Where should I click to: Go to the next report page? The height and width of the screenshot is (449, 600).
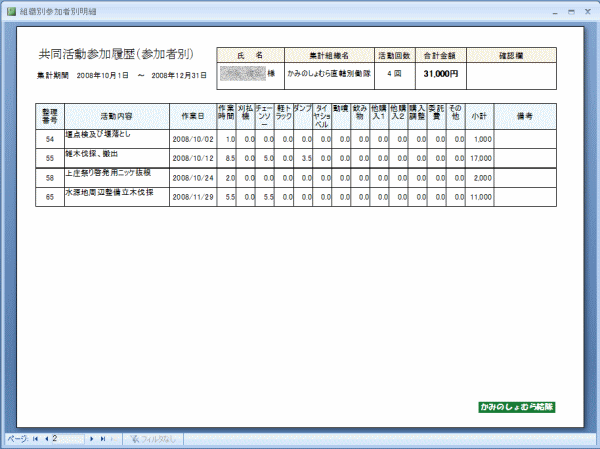tap(92, 439)
